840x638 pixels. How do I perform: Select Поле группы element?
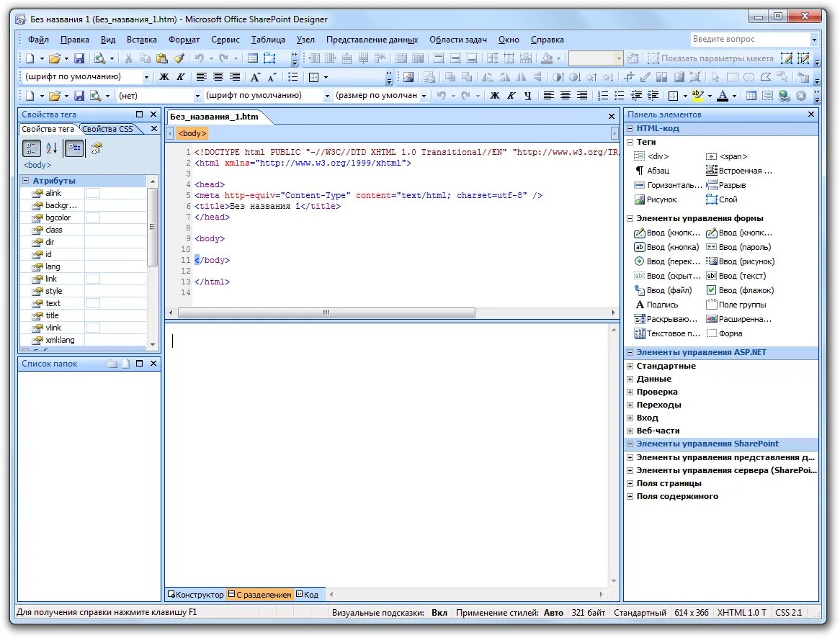tap(736, 305)
